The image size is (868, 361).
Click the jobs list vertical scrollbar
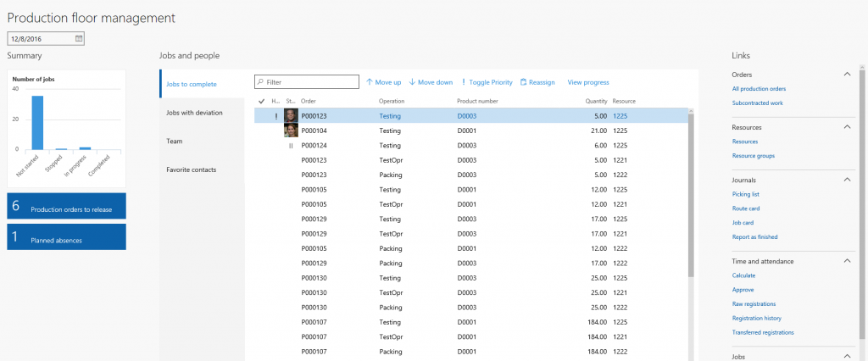coord(691,195)
